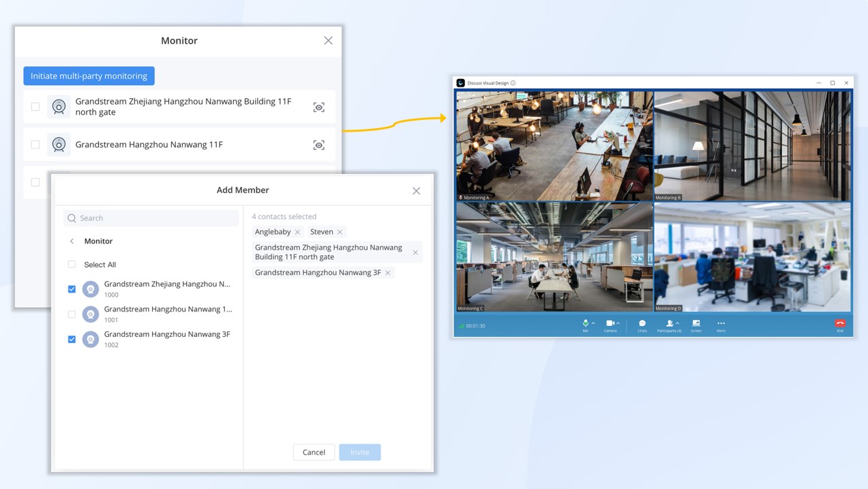The image size is (868, 489).
Task: Check the Select All checkbox
Action: (x=72, y=265)
